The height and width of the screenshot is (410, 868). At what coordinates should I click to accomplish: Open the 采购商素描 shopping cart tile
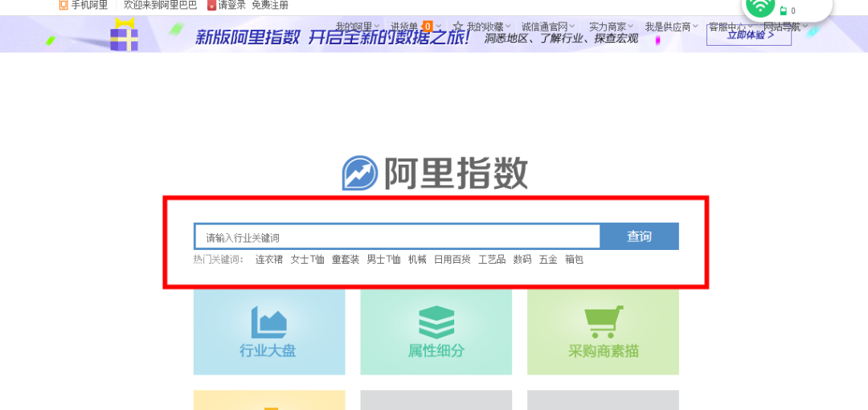tap(603, 331)
